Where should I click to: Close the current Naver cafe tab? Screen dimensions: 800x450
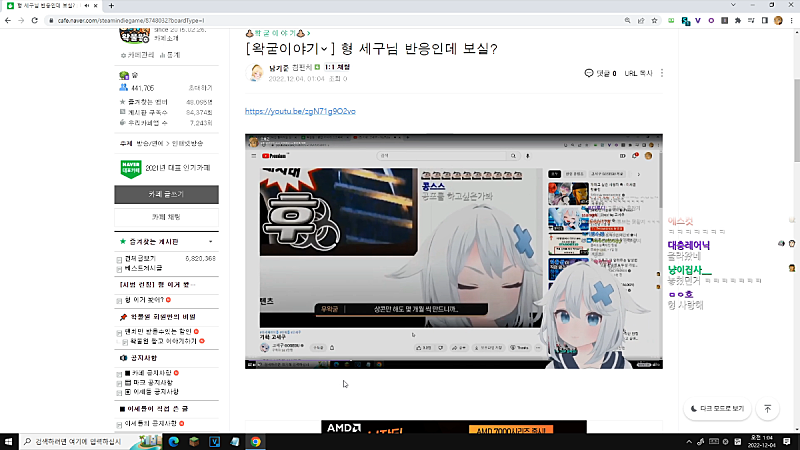[x=95, y=6]
